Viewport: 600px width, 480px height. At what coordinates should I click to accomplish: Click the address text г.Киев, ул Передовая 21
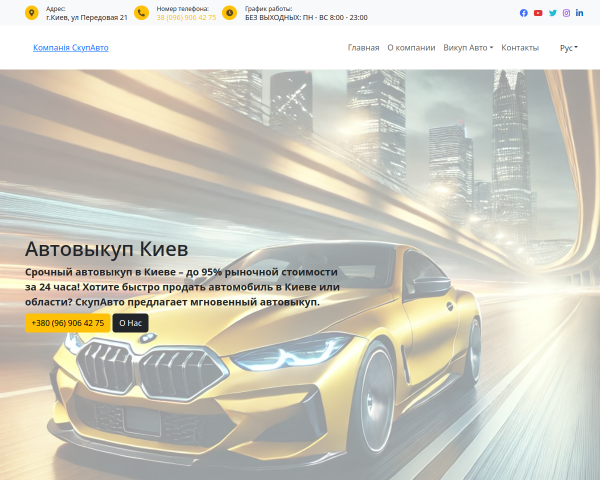coord(87,18)
